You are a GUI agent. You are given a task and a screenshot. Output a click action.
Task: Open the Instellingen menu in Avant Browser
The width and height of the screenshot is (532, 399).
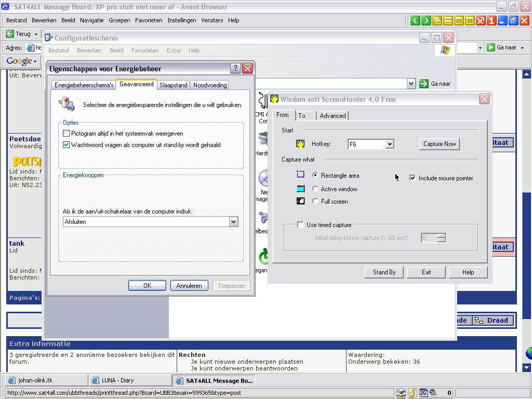point(181,20)
